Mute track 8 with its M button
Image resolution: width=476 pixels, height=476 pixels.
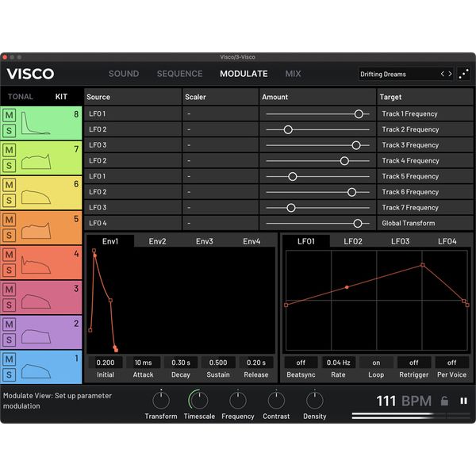tap(10, 115)
